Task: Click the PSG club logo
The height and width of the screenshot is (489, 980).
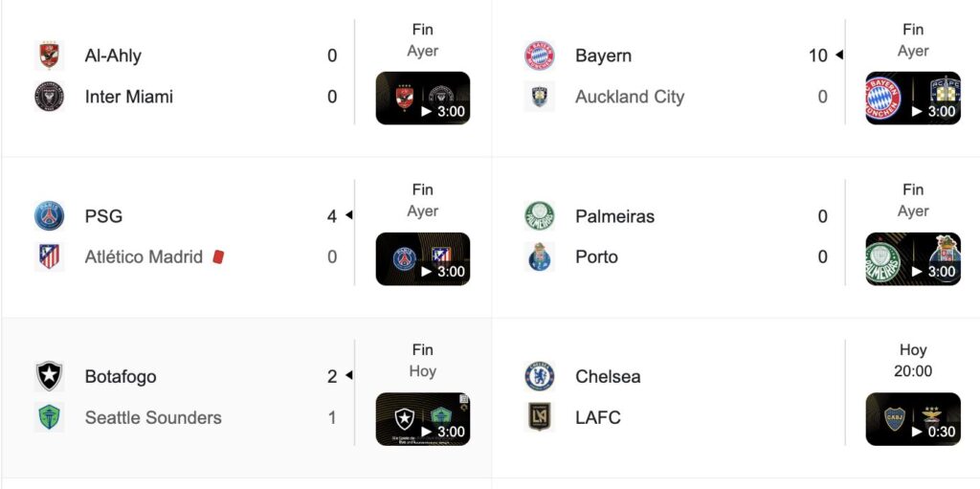Action: 50,216
